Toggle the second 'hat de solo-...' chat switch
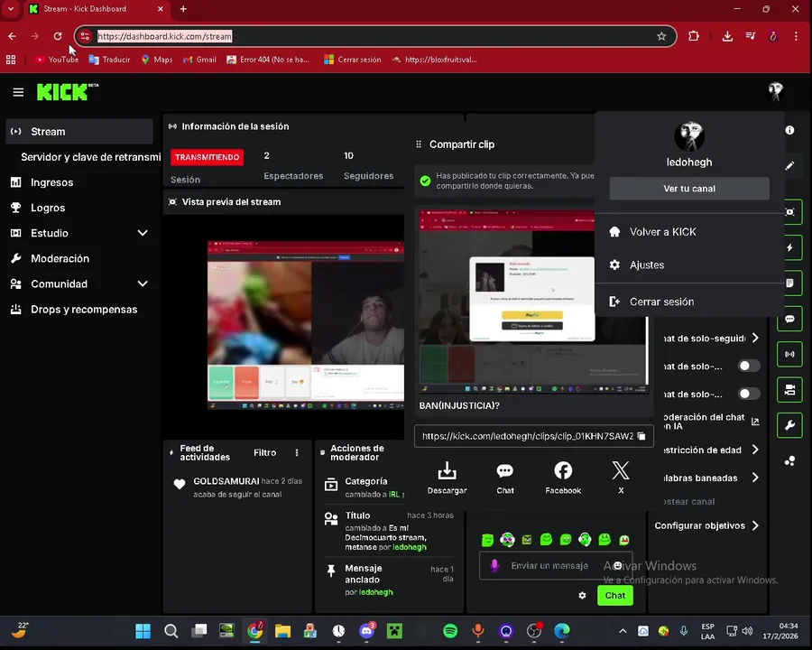The width and height of the screenshot is (812, 650). click(x=749, y=394)
